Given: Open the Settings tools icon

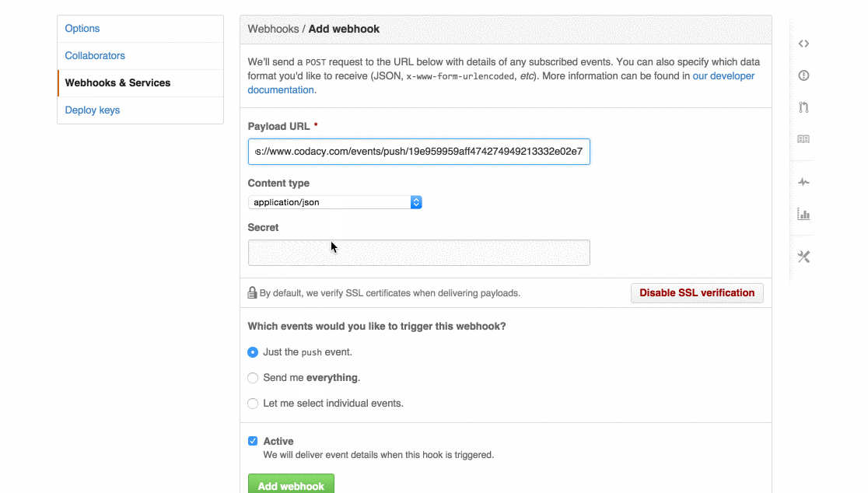Looking at the screenshot, I should point(803,257).
